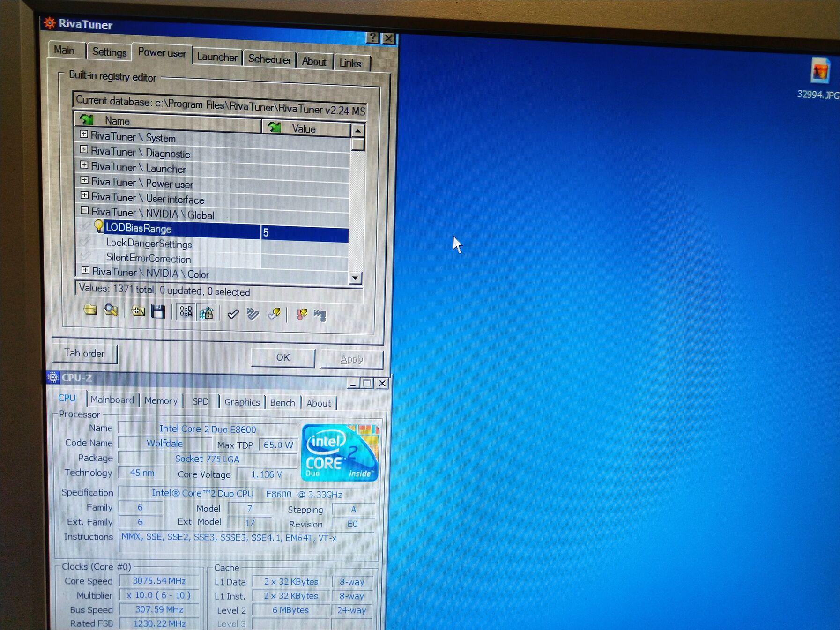Screen dimensions: 840x630
Task: Click the lightbulb icon beside LODBiasRange
Action: pos(98,226)
